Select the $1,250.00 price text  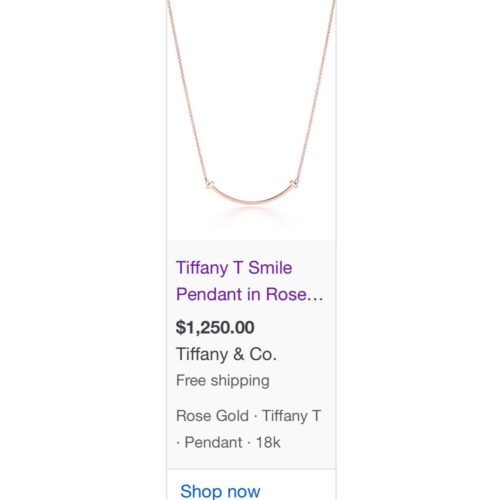coord(215,327)
